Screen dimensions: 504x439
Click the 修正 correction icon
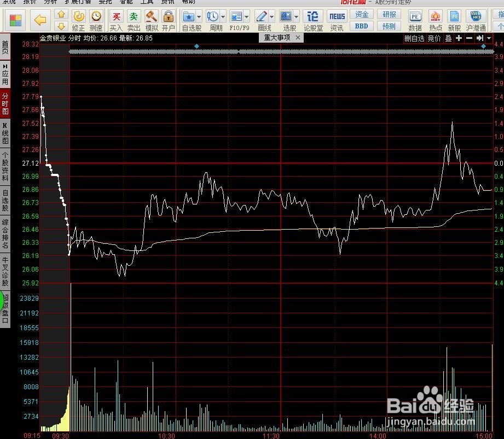78,21
